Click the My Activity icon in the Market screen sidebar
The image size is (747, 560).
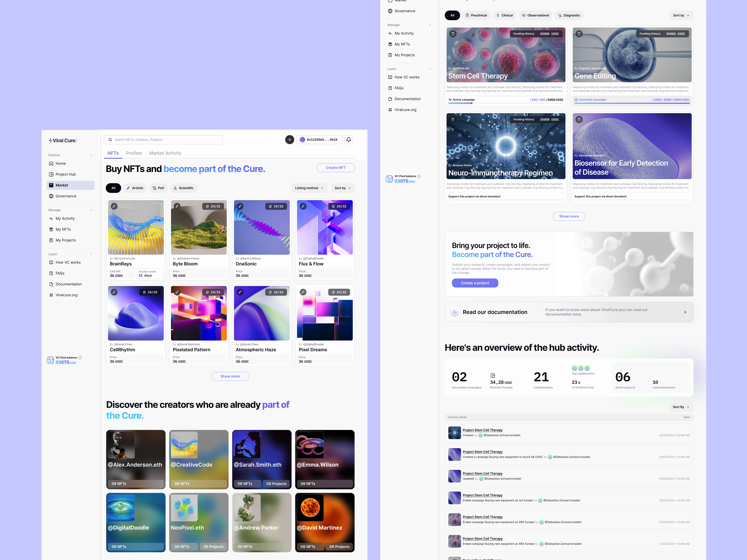point(51,219)
